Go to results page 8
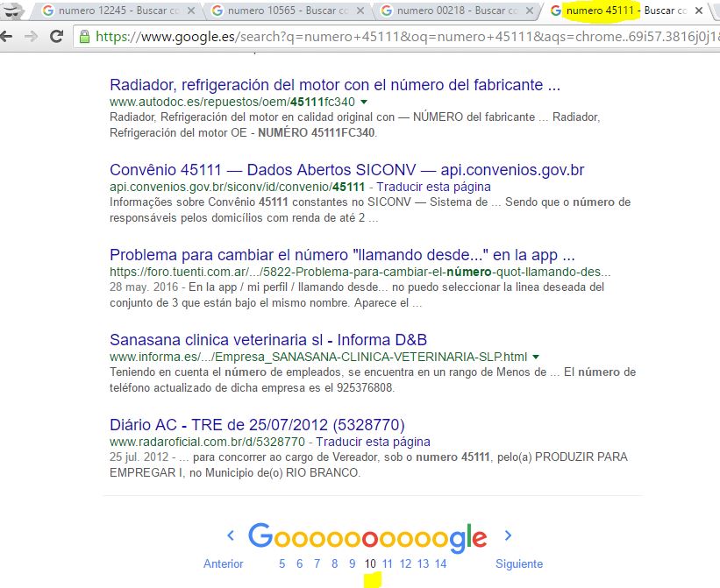Image resolution: width=720 pixels, height=588 pixels. pos(335,563)
